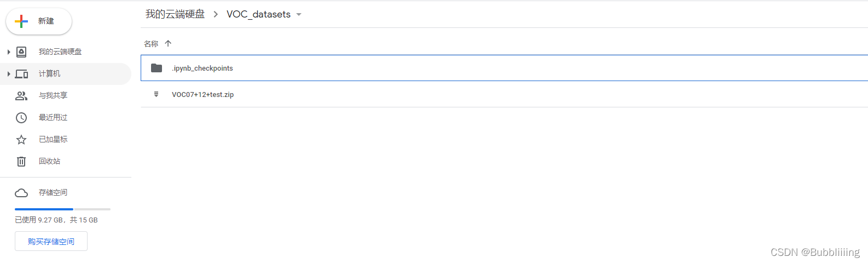
Task: Go to My Drive in breadcrumb
Action: tap(175, 14)
